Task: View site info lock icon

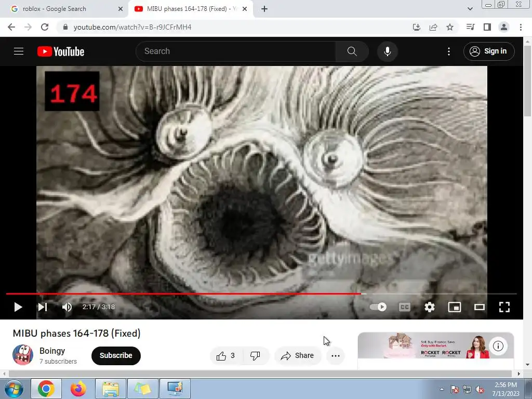Action: tap(65, 27)
